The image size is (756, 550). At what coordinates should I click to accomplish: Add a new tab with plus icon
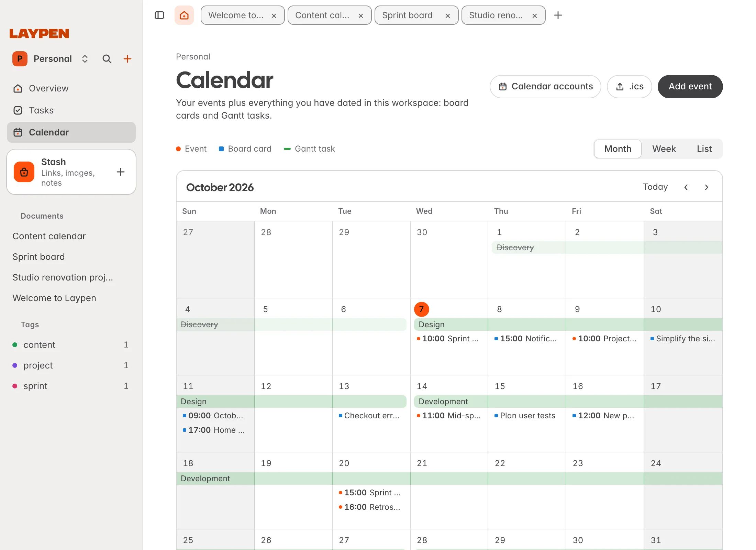(558, 15)
